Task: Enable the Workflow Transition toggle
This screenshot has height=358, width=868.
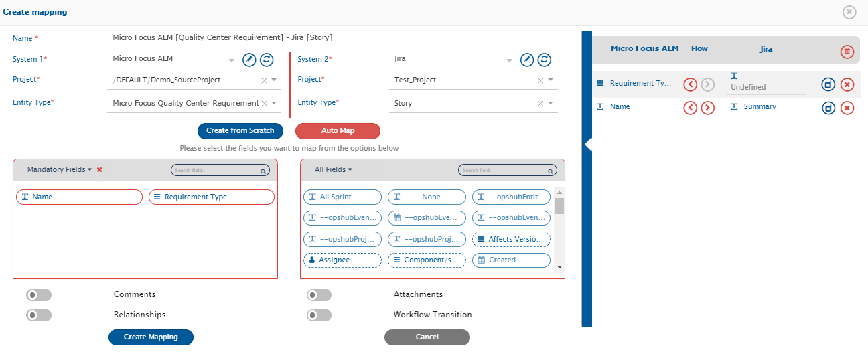Action: click(x=319, y=315)
